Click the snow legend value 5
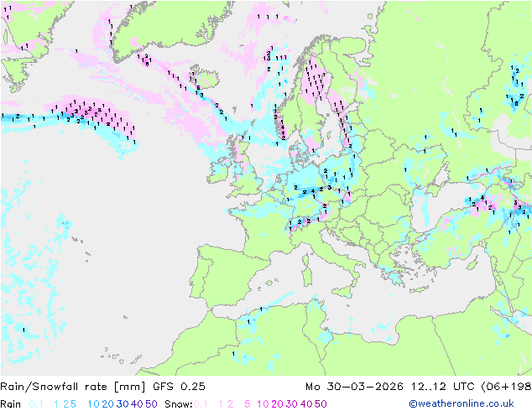Screen dimensions: 532x411 point(248,404)
